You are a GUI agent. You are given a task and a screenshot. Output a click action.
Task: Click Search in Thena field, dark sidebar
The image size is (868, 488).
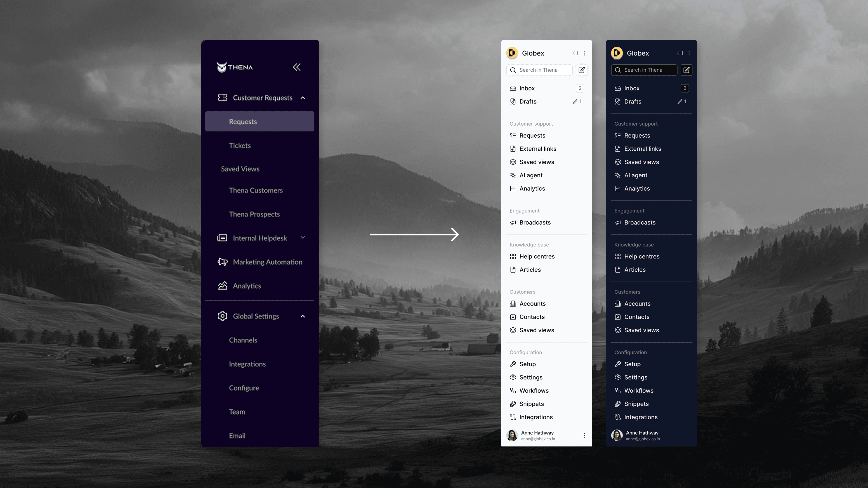click(x=644, y=70)
